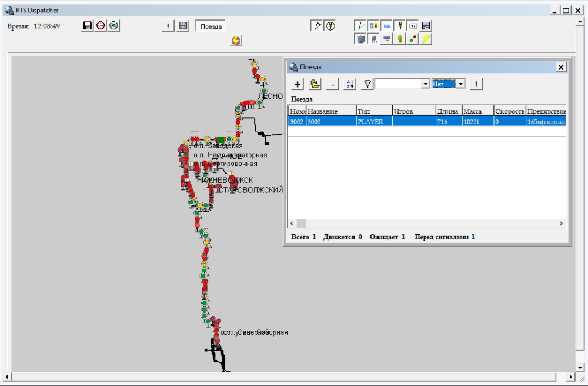The width and height of the screenshot is (588, 386).
Task: Toggle the funnel filter button
Action: [x=367, y=84]
